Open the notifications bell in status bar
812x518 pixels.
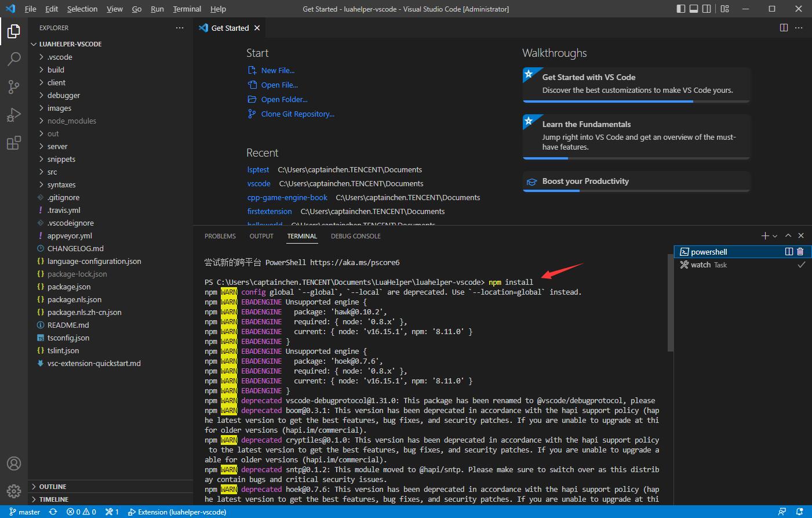click(800, 512)
